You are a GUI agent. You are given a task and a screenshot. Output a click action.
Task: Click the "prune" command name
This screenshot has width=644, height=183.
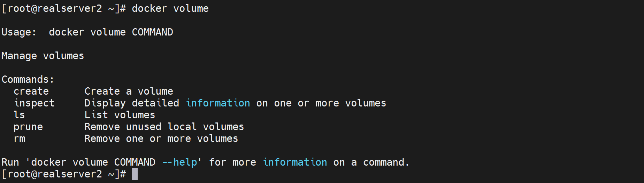(28, 127)
